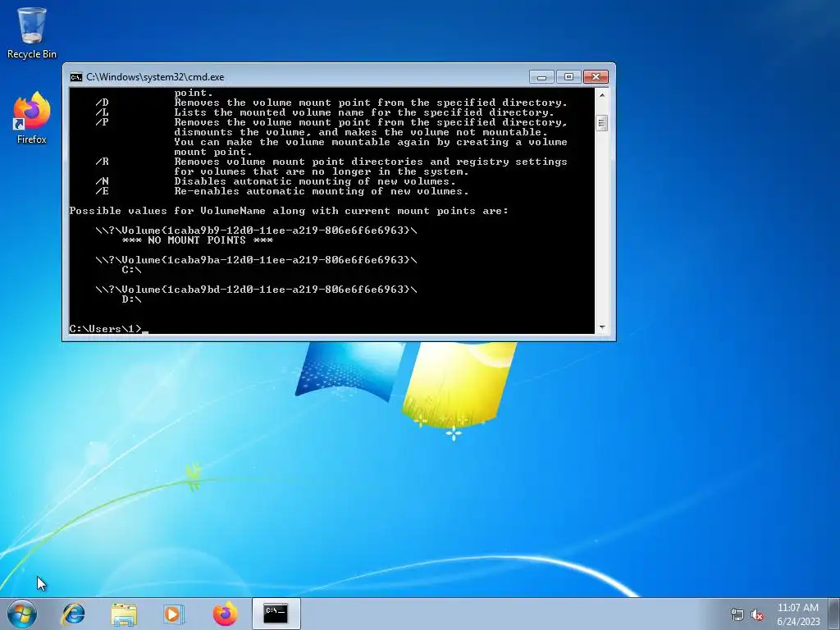The image size is (840, 630).
Task: Click the cmd.exe taskbar button
Action: click(x=276, y=614)
